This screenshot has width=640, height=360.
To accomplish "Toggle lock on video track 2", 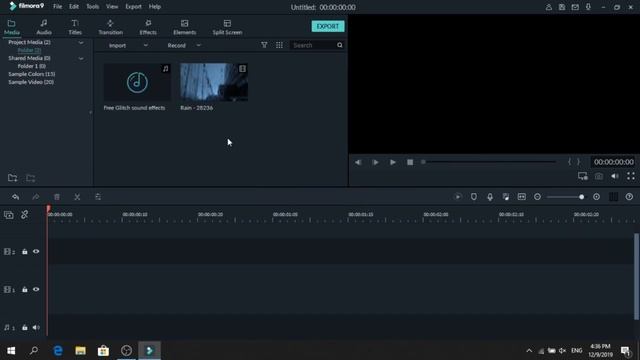I will (x=24, y=251).
